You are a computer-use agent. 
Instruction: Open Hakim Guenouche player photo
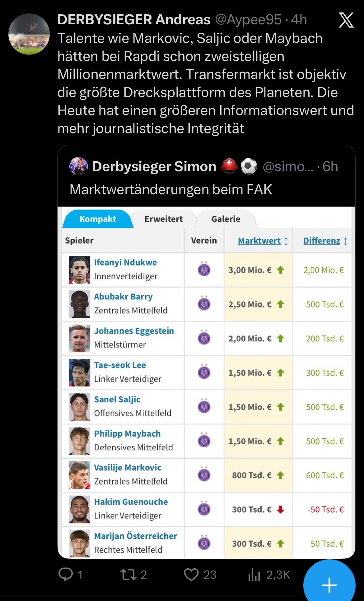click(x=79, y=509)
